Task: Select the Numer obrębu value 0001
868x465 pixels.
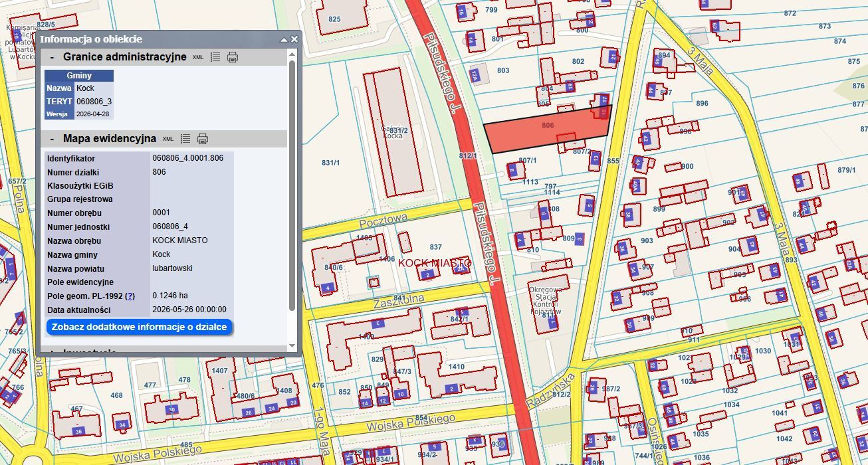Action: pyautogui.click(x=161, y=213)
